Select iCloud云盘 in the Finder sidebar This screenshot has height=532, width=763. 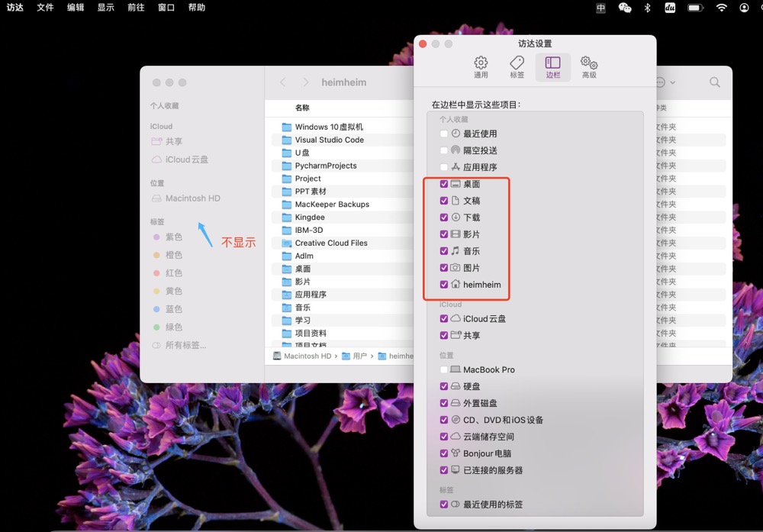[187, 160]
